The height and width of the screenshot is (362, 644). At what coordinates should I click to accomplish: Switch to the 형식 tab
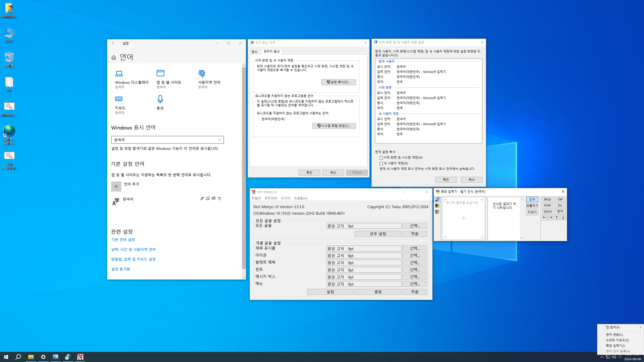255,52
